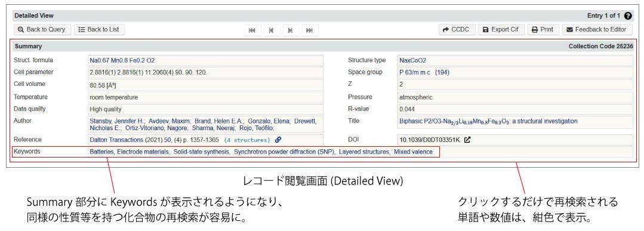Go to previous entry arrow
This screenshot has height=231, width=644.
click(x=272, y=30)
